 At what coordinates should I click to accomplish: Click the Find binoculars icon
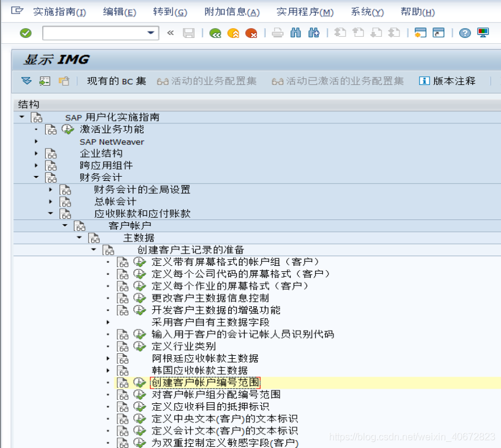point(295,33)
